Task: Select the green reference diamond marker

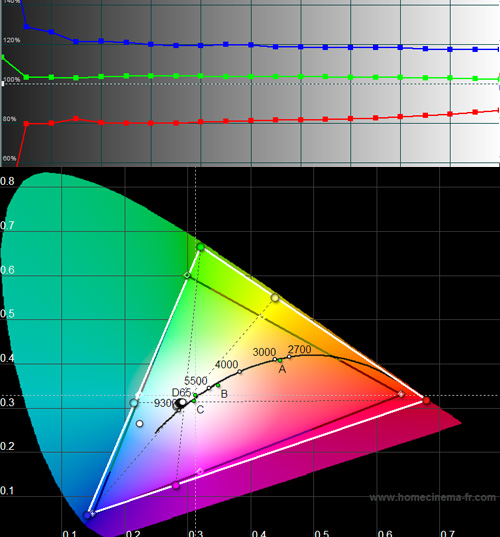Action: [x=187, y=275]
